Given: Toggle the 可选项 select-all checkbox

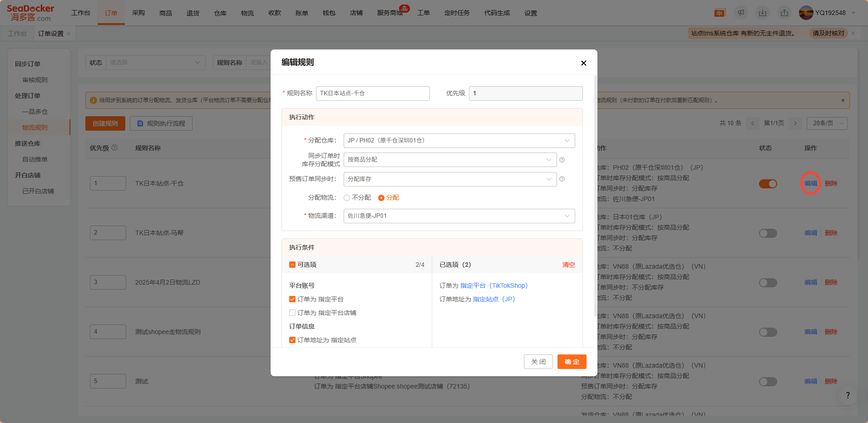Looking at the screenshot, I should click(x=292, y=265).
